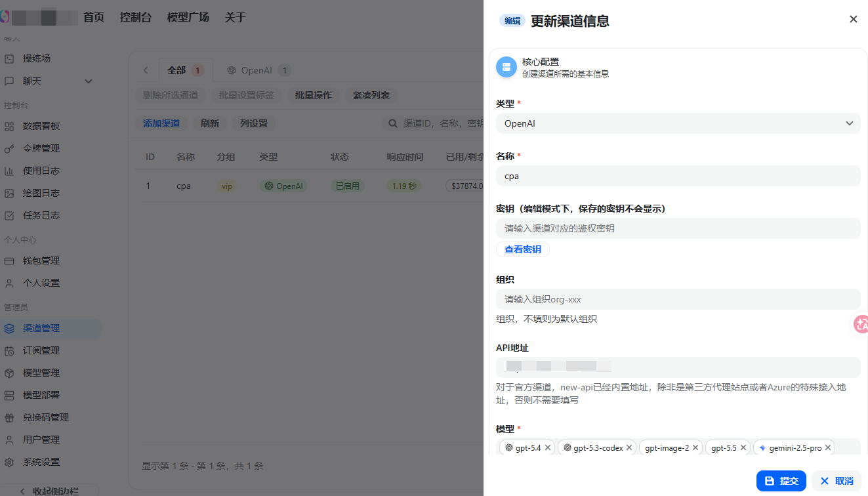Click the 个人设置 user icon

point(9,283)
